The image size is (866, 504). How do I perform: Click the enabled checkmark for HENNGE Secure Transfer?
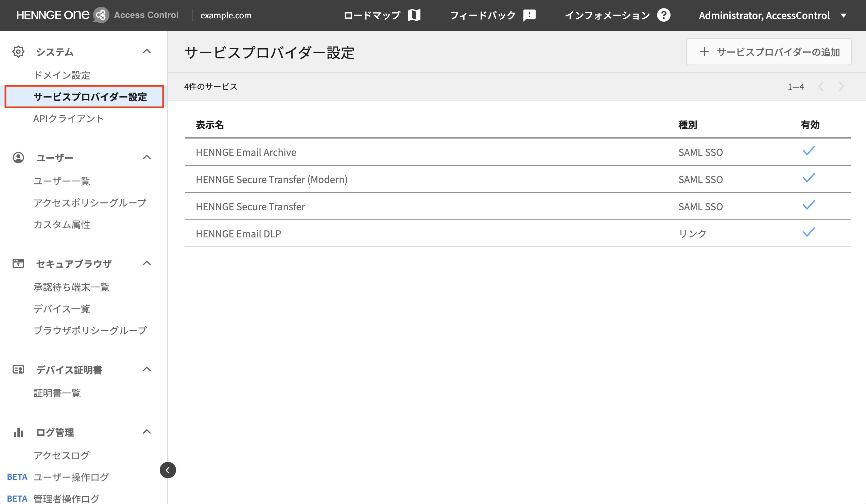click(x=809, y=204)
